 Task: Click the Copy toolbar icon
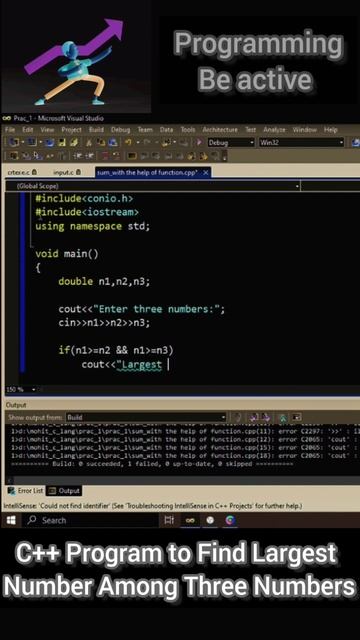pos(101,142)
